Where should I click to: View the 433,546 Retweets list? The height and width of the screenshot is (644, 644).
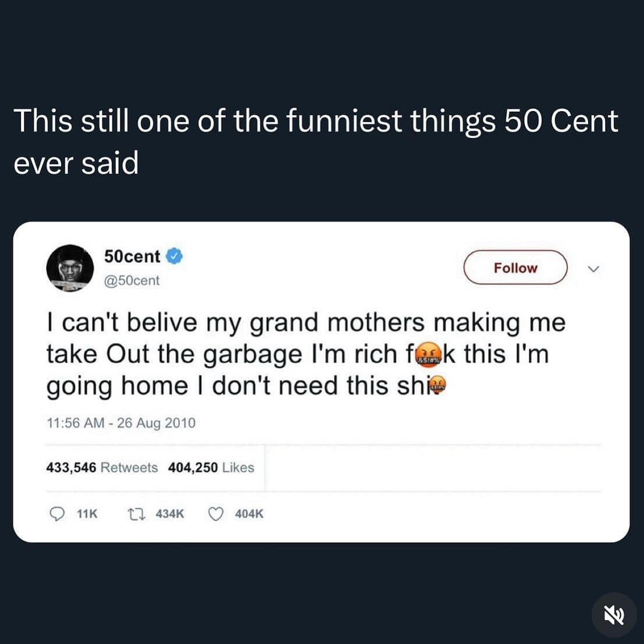(102, 468)
